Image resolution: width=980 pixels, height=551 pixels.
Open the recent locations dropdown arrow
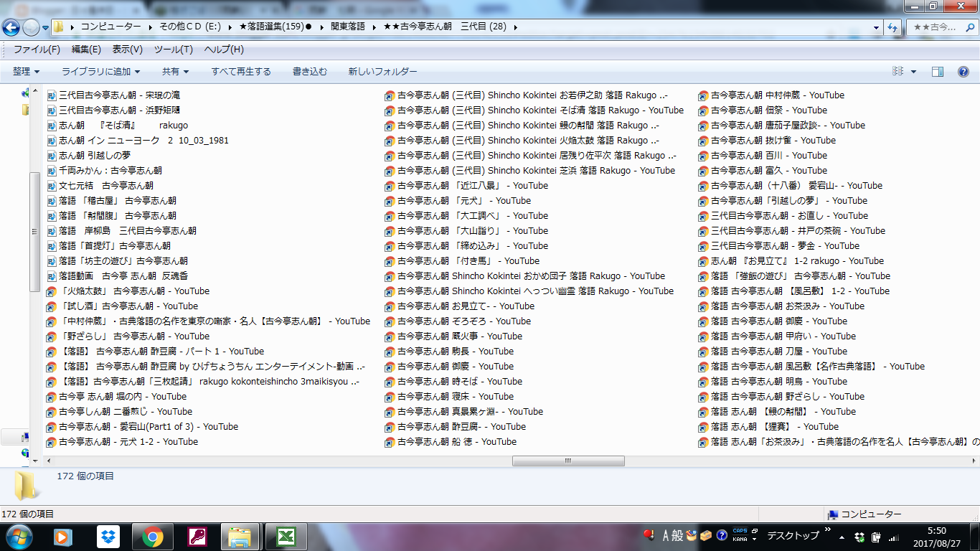[45, 27]
